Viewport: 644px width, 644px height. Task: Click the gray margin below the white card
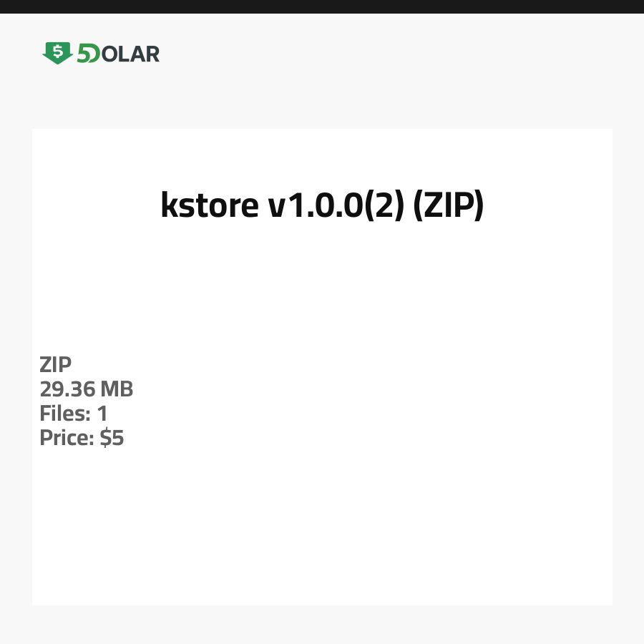coord(322,625)
